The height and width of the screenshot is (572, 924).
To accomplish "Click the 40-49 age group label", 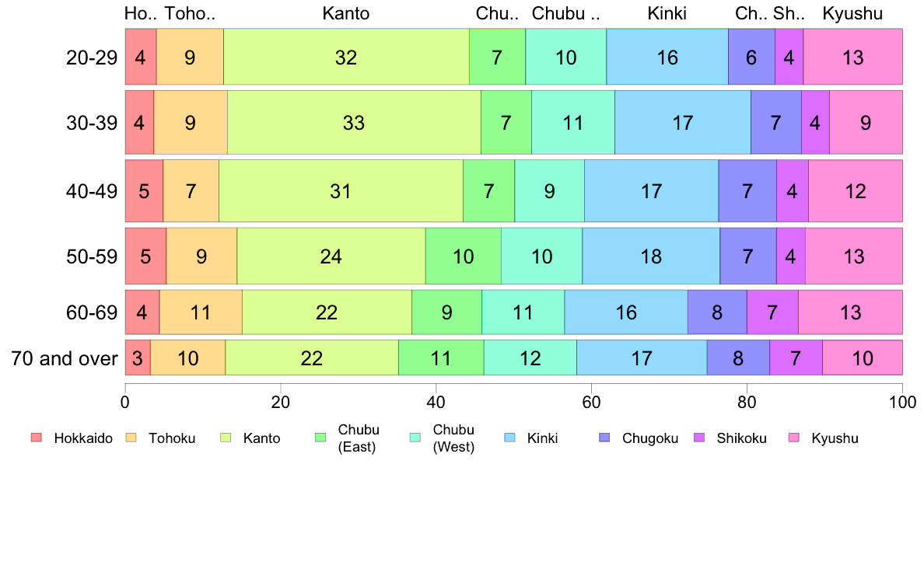I will coord(92,191).
